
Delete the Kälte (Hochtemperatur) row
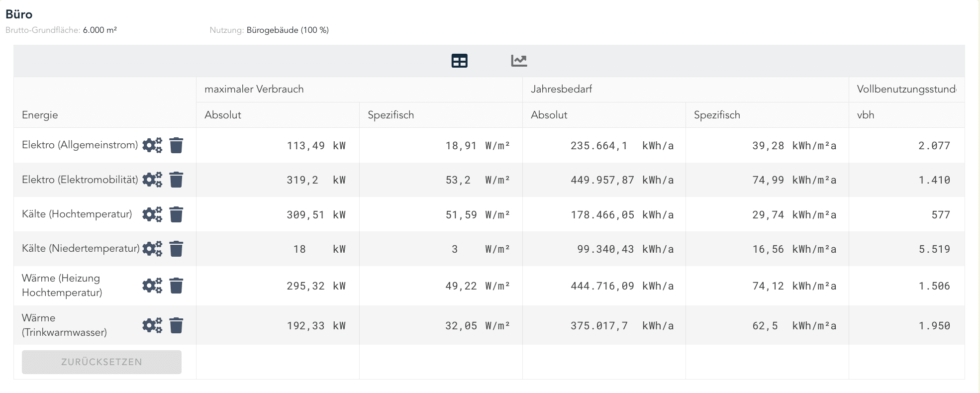[x=176, y=214]
